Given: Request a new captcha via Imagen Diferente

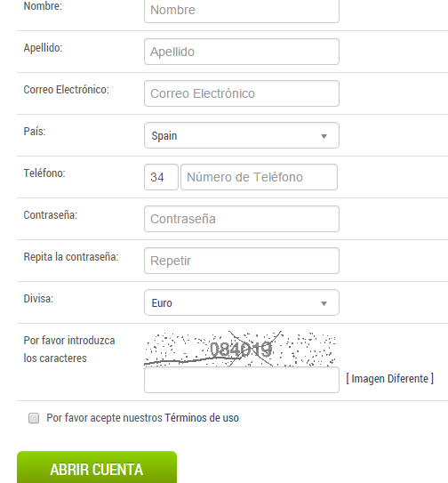Looking at the screenshot, I should pyautogui.click(x=390, y=379).
